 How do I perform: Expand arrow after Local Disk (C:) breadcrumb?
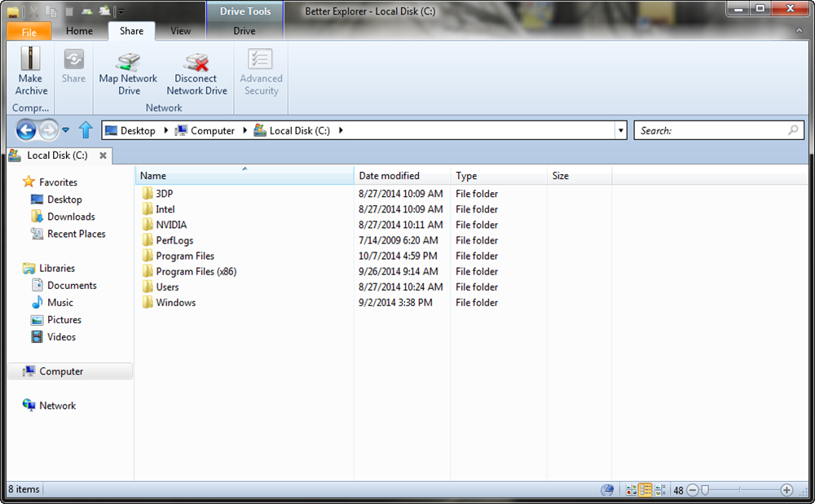341,130
